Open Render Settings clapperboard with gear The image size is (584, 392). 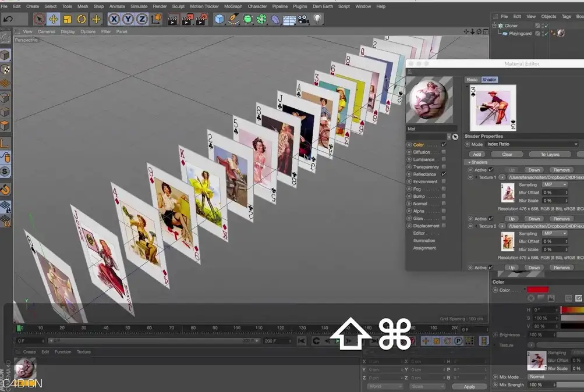click(201, 19)
